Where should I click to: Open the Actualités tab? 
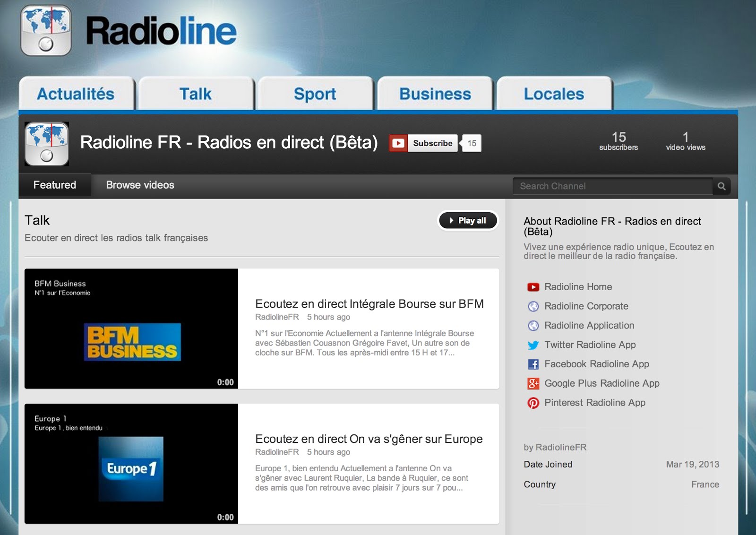pos(77,94)
